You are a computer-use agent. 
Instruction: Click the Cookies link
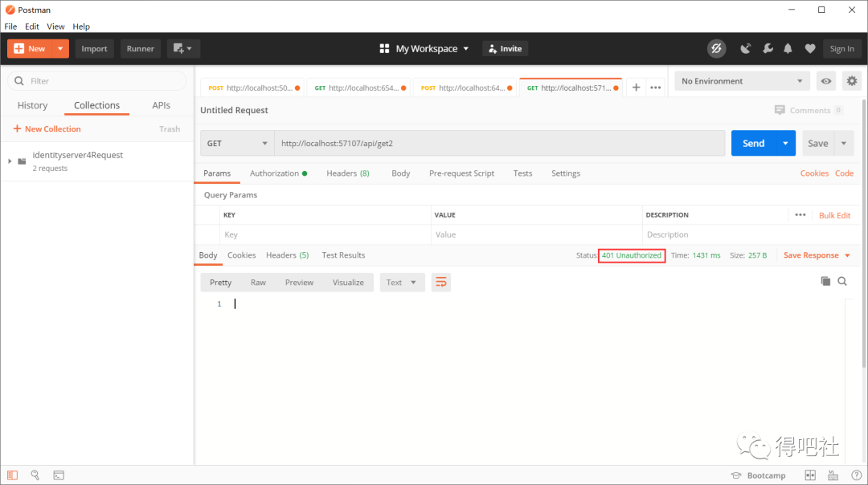814,173
